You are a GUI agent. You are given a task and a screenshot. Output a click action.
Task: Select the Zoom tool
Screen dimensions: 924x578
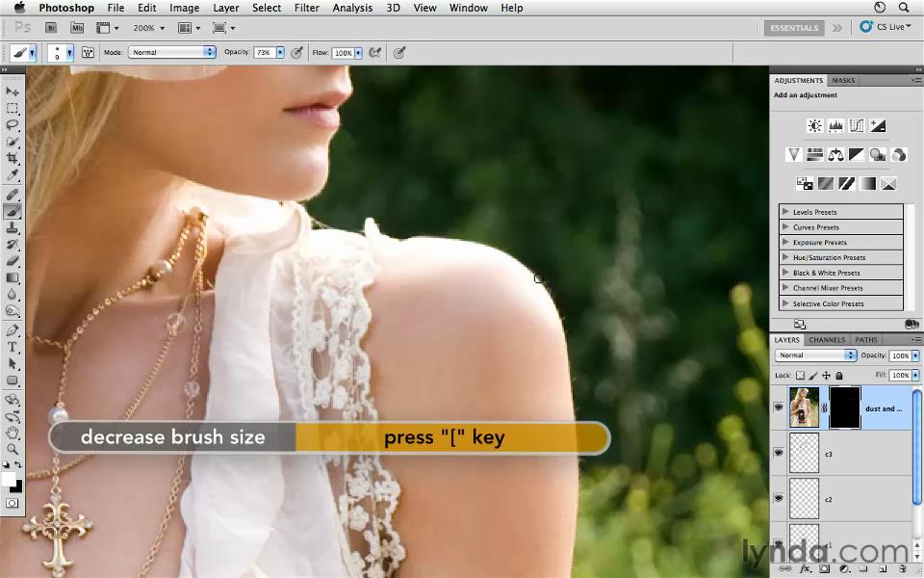(13, 449)
